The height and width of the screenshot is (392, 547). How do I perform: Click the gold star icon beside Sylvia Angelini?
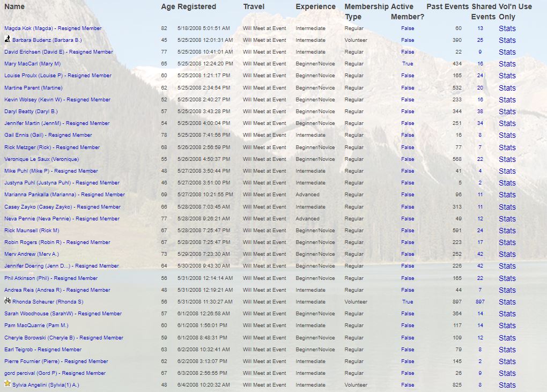pyautogui.click(x=8, y=384)
